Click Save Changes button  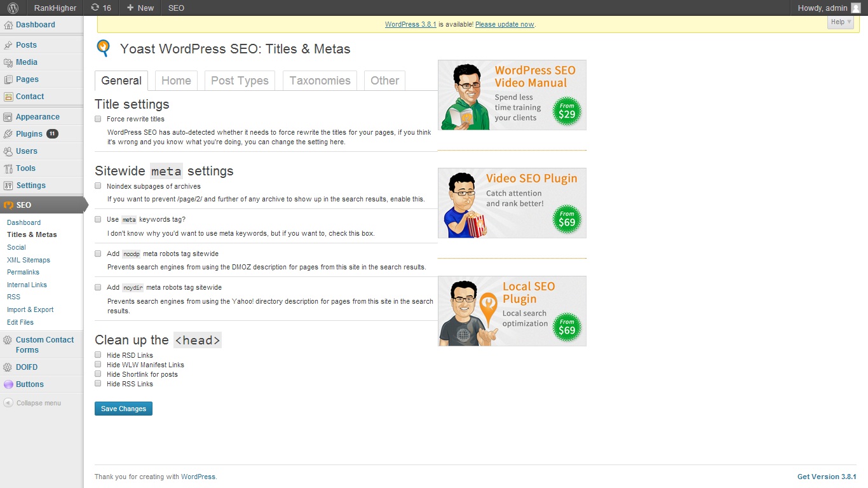(123, 409)
